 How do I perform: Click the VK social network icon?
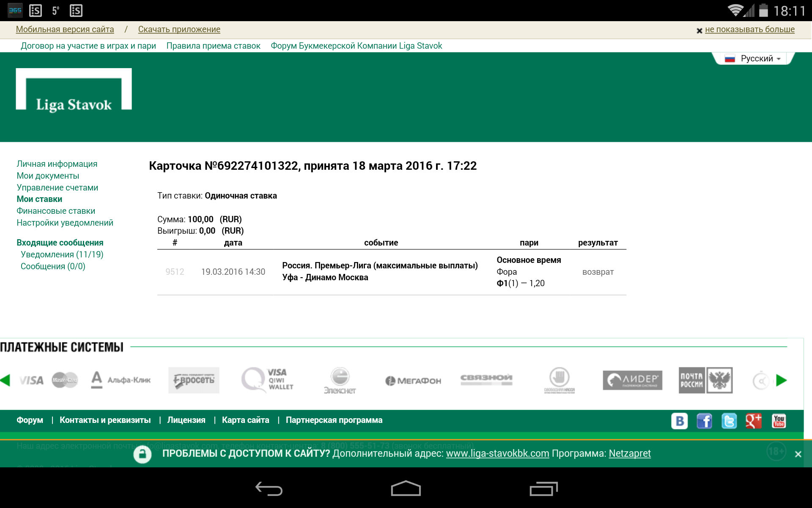click(679, 421)
